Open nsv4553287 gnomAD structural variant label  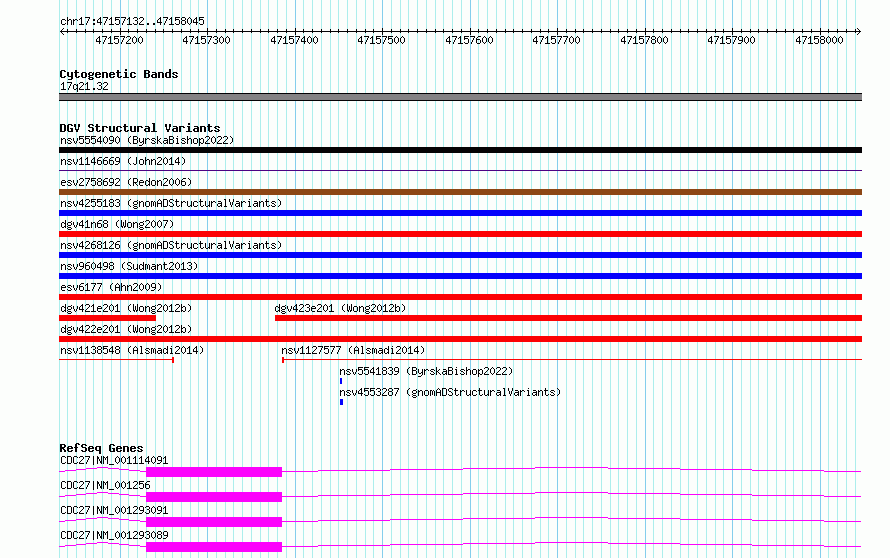[x=450, y=392]
